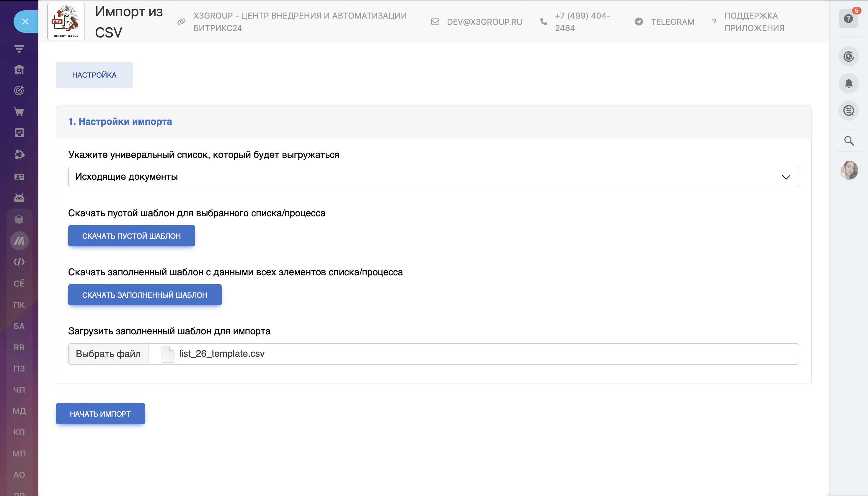Open the target goals sidebar icon
The width and height of the screenshot is (868, 496).
[x=19, y=90]
